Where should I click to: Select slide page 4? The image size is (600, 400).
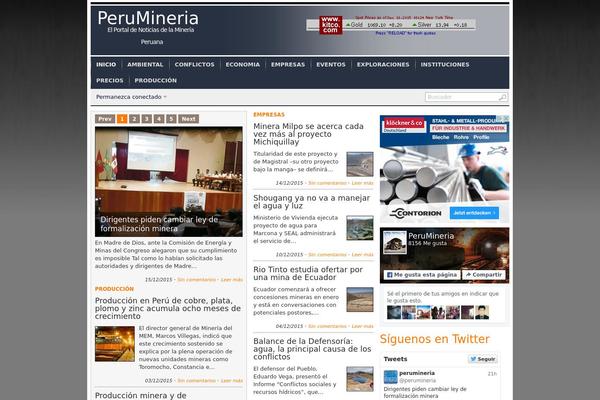click(159, 119)
